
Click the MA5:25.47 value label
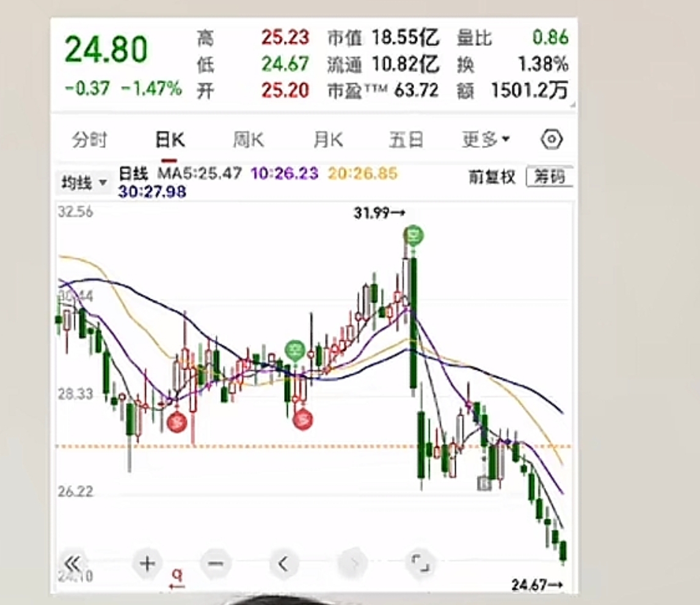click(200, 173)
